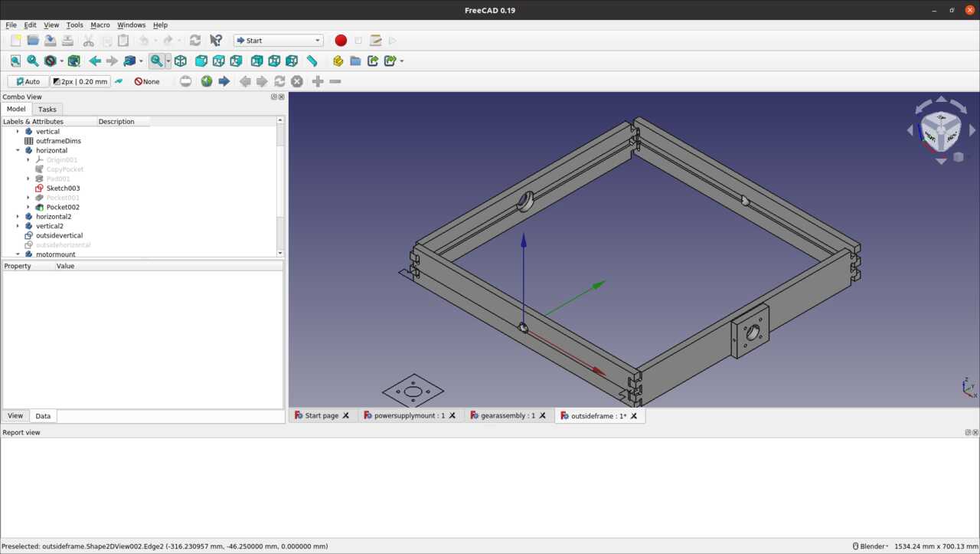Click the zoom in plus icon
980x554 pixels.
click(318, 81)
